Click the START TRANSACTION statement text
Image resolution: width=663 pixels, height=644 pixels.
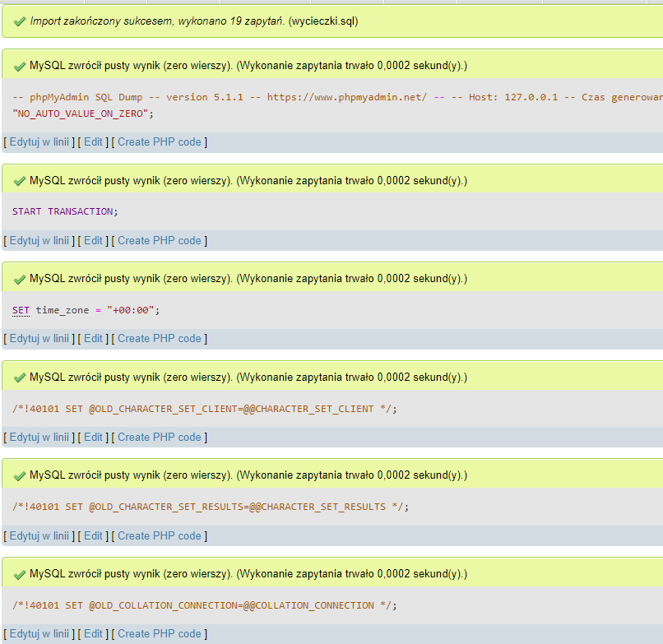65,211
